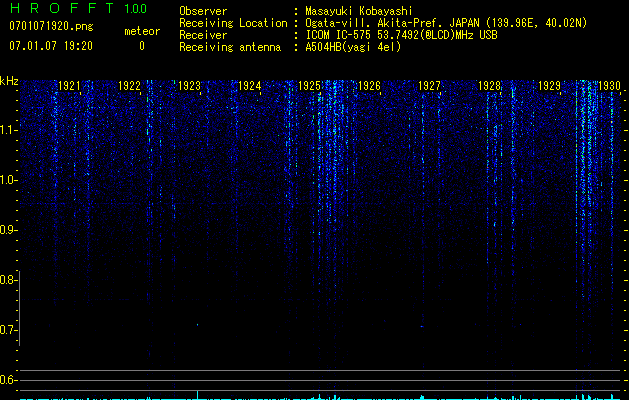Click the name Masayuki Kobayashi
The width and height of the screenshot is (629, 400).
coord(359,11)
